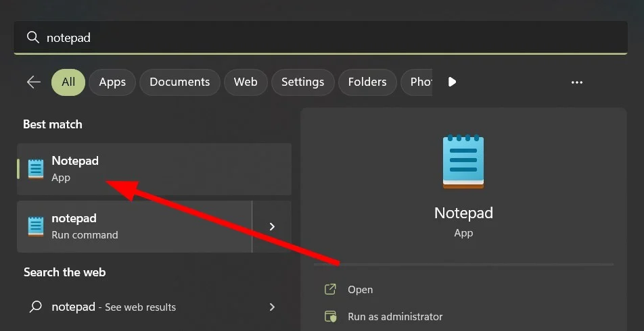644x331 pixels.
Task: Expand the notepad Run command chevron
Action: [x=272, y=226]
